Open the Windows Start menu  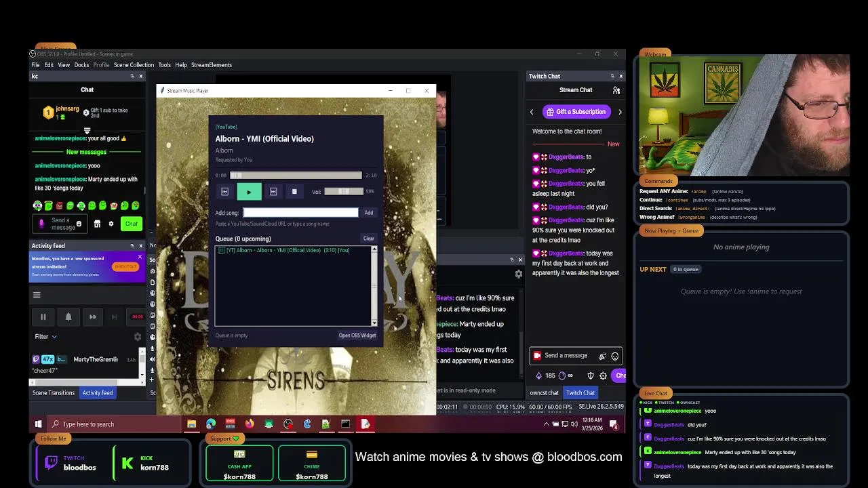(38, 424)
